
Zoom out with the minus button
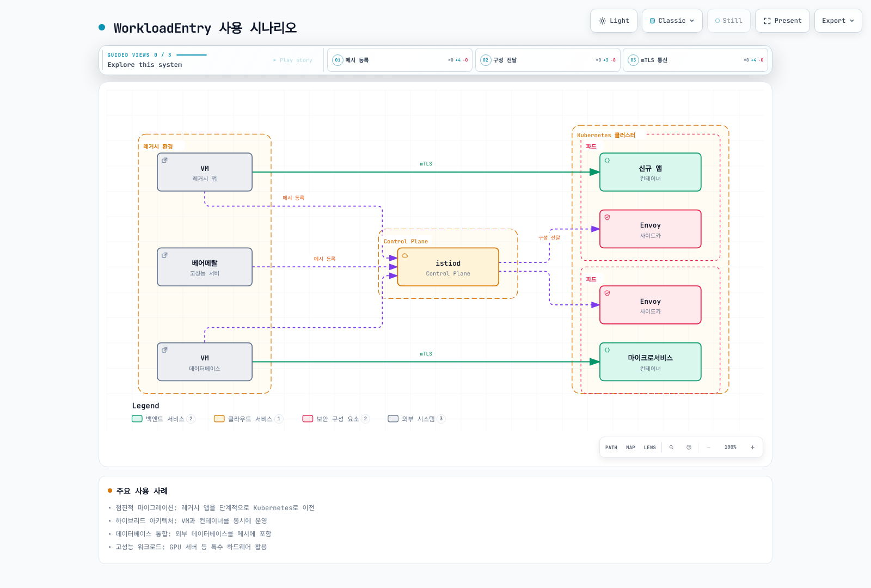708,448
